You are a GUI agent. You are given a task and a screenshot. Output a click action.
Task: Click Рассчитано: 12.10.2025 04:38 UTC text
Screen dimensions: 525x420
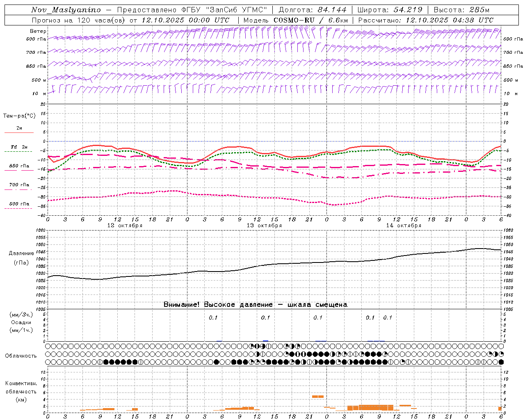(x=426, y=20)
